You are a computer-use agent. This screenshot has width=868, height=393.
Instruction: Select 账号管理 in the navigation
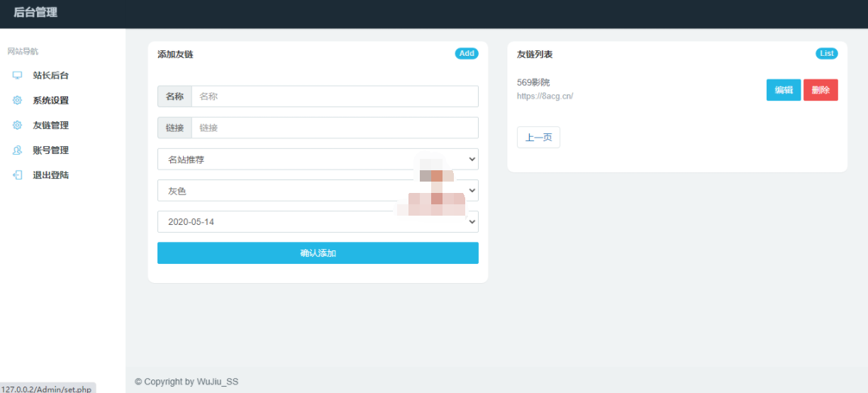click(x=50, y=150)
